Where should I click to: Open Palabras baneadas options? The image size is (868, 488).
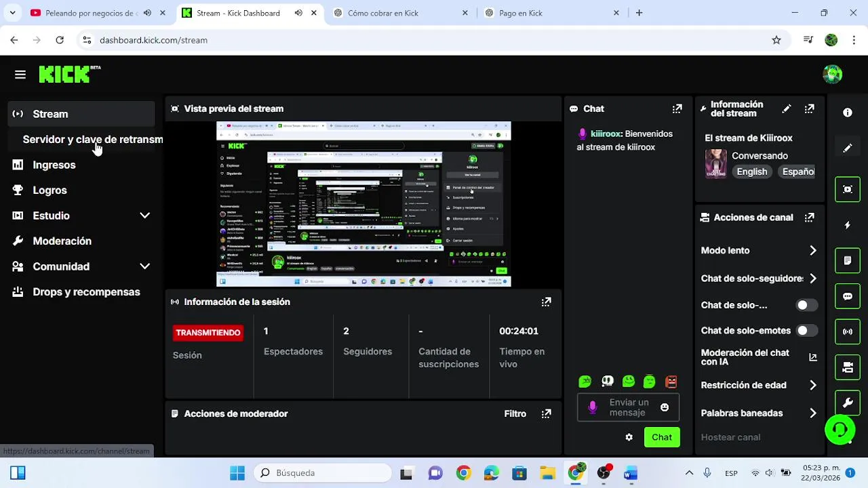coord(759,413)
